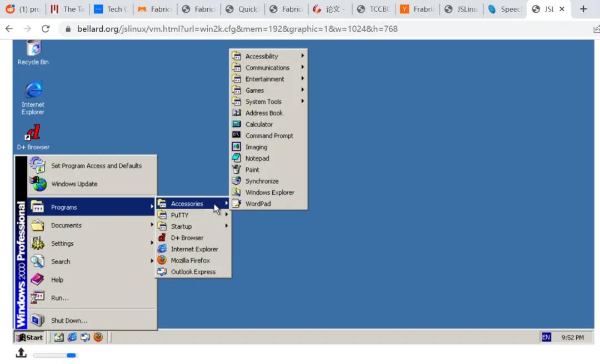Click the 9:52 PM taskbar clock
Image resolution: width=600 pixels, height=364 pixels.
pos(572,337)
